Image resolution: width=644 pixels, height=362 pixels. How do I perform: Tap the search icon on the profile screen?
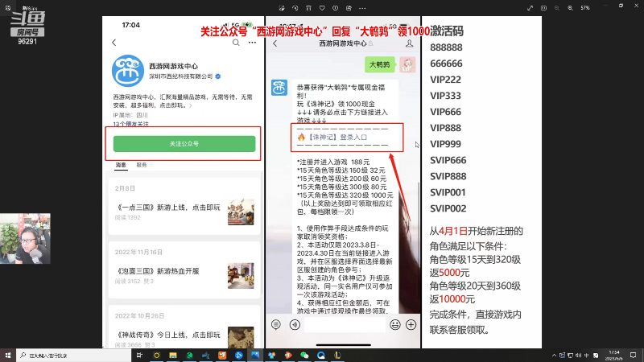tap(236, 43)
